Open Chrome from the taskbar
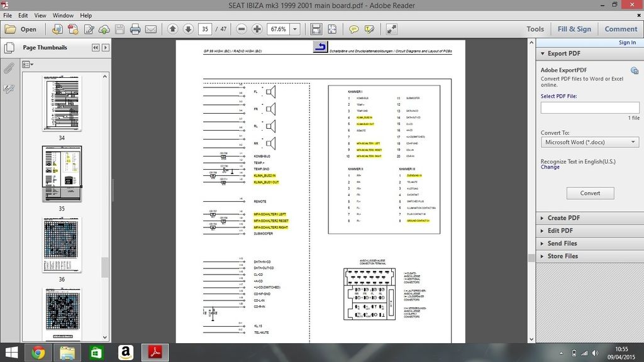Viewport: 644px width, 362px height. 38,353
